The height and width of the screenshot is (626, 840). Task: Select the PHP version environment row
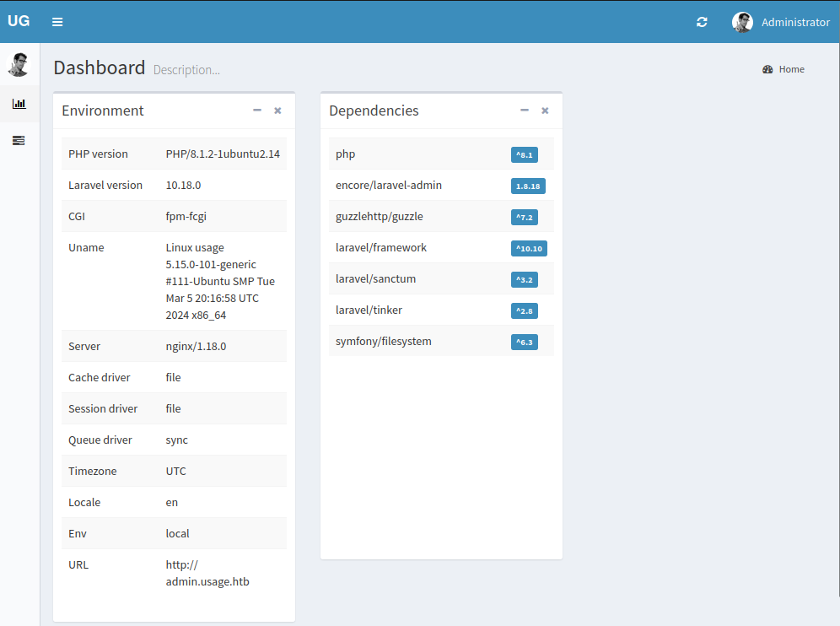coord(174,154)
